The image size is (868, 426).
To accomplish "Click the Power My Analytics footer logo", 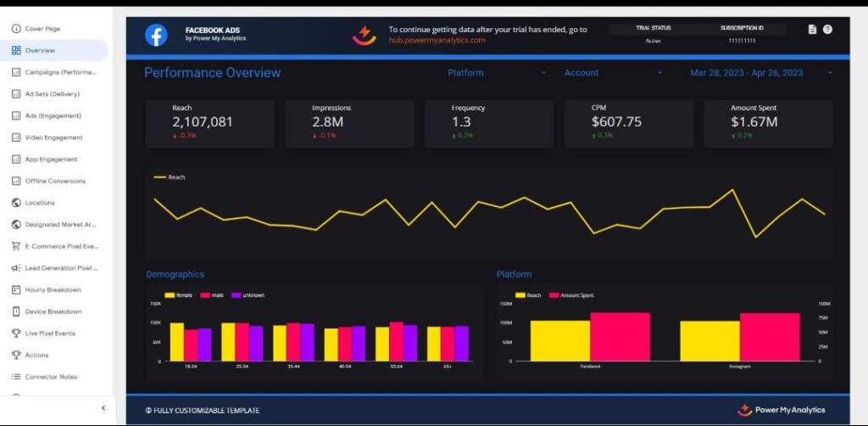I will 781,411.
